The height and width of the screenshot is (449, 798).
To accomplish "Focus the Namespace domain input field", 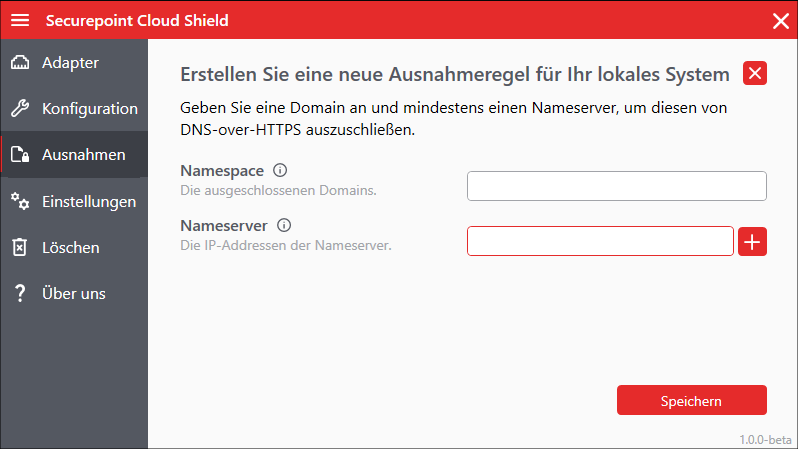I will click(616, 186).
